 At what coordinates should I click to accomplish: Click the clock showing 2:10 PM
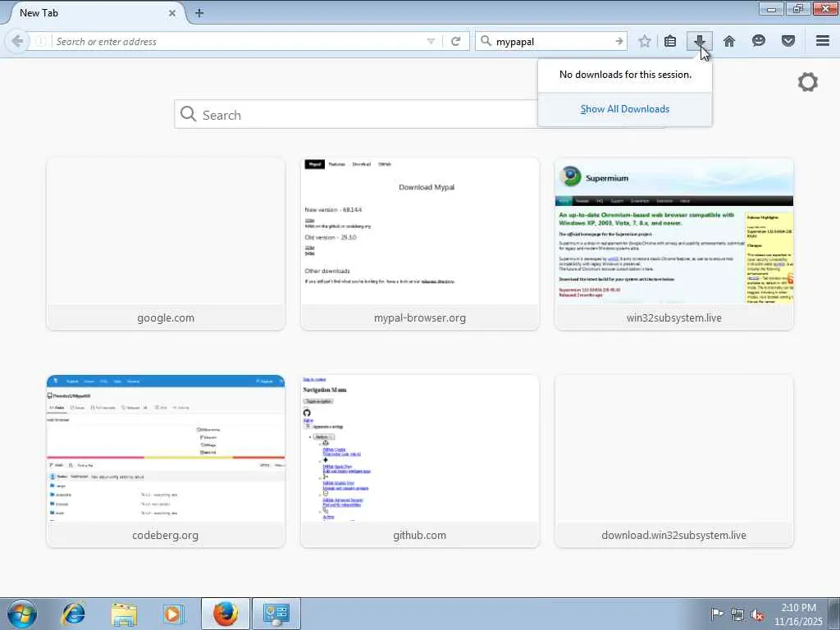point(798,614)
